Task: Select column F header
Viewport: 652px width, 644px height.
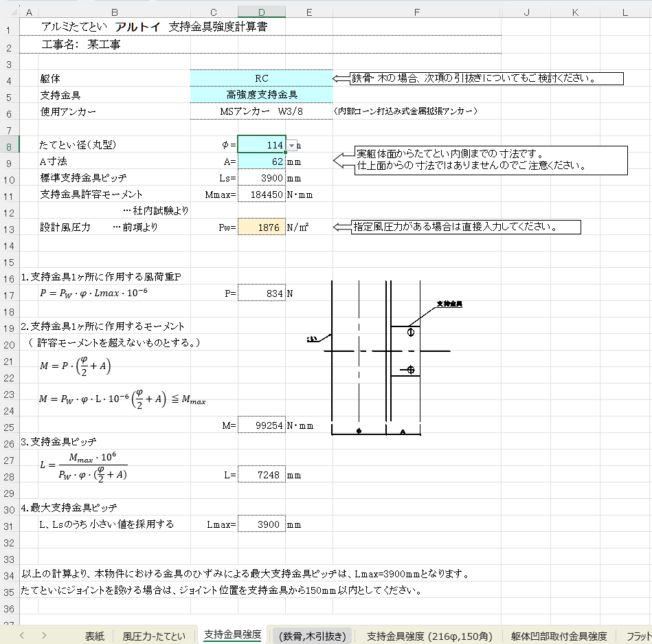Action: 416,12
